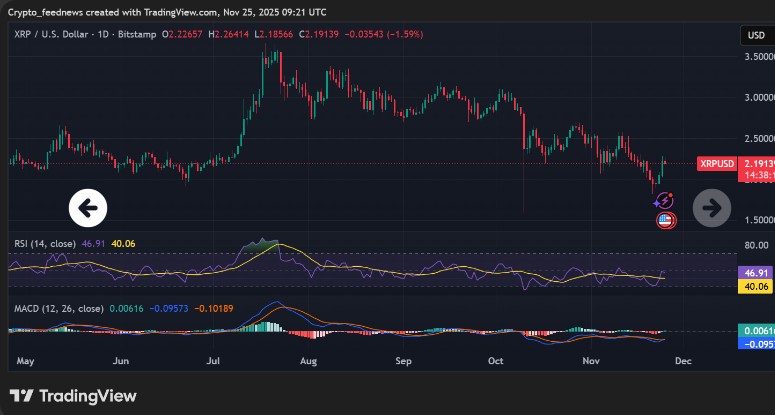Click the yellow 40.06 RSI average tag
775x415 pixels.
755,287
